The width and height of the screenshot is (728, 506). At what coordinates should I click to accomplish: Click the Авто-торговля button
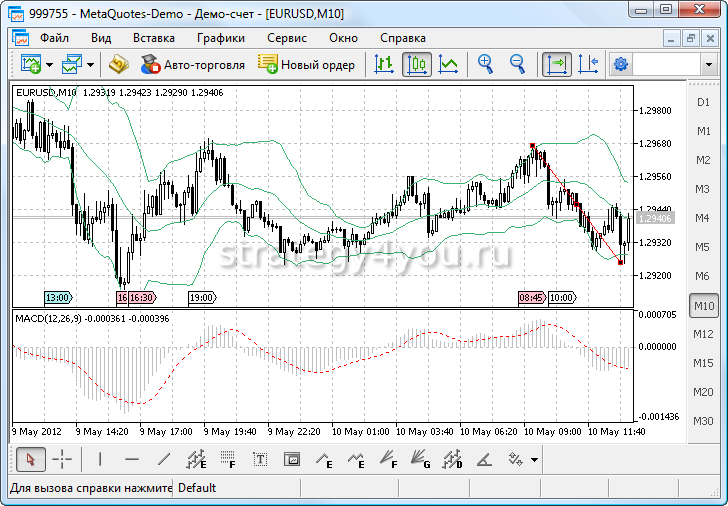193,64
